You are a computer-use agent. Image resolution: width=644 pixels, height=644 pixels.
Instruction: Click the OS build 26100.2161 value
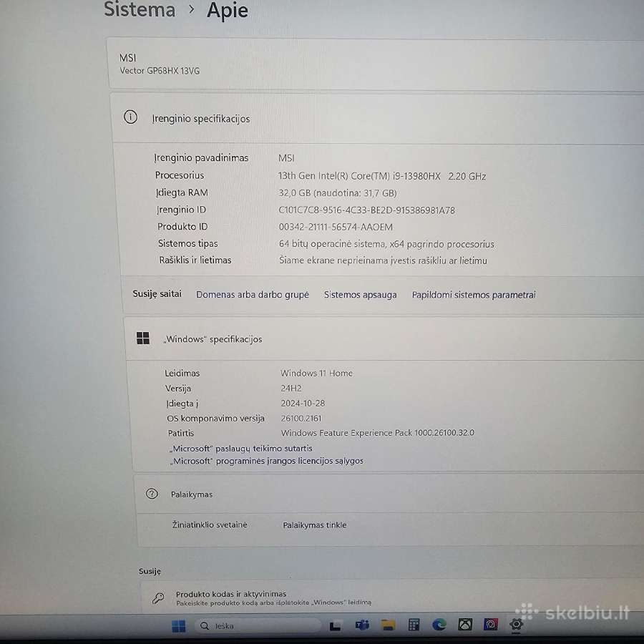[301, 418]
